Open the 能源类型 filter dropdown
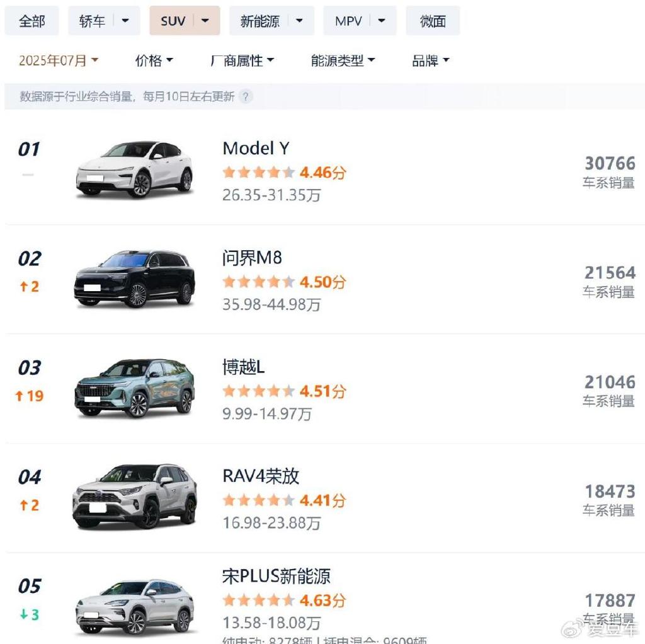 pos(343,60)
